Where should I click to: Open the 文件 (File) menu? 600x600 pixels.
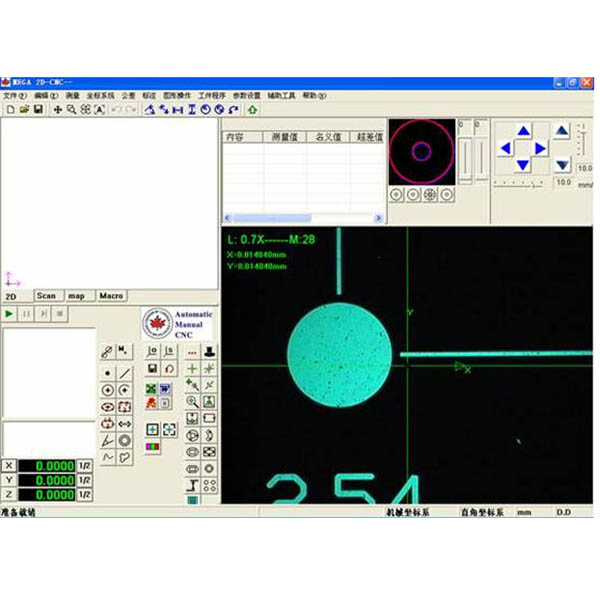14,96
